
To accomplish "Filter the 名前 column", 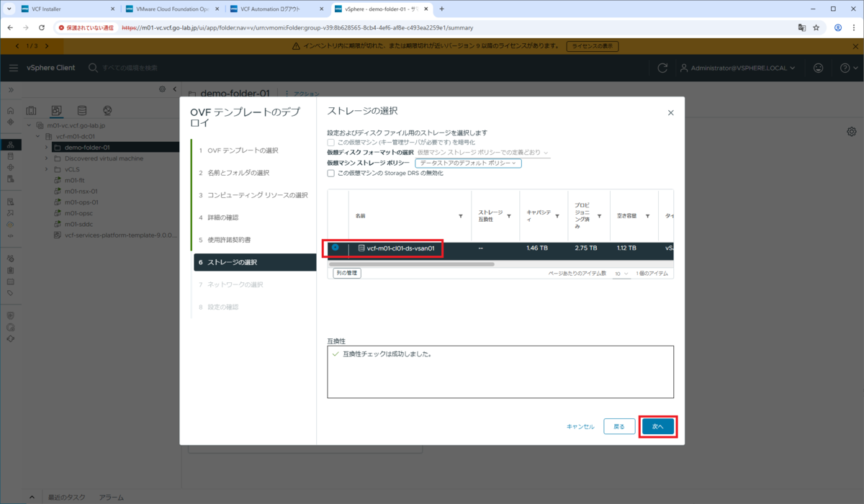I will click(x=461, y=216).
